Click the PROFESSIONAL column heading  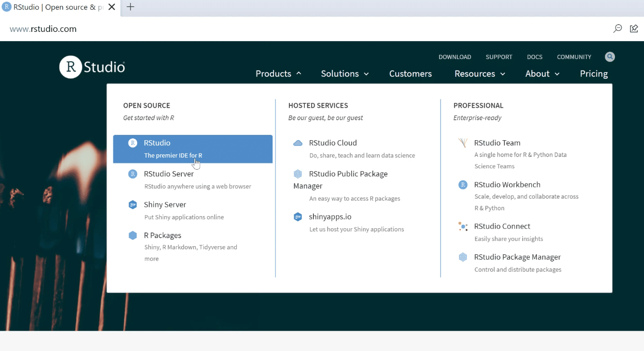(478, 105)
